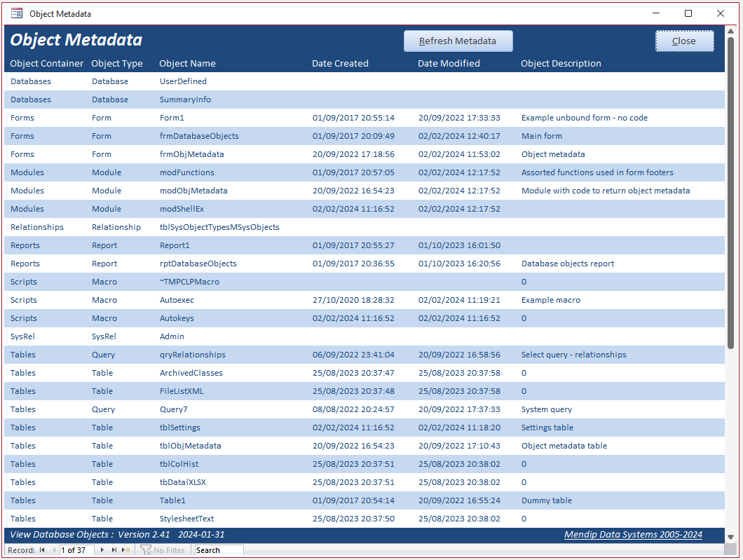Click the Query7 object name
This screenshot has height=560, width=743.
point(173,409)
